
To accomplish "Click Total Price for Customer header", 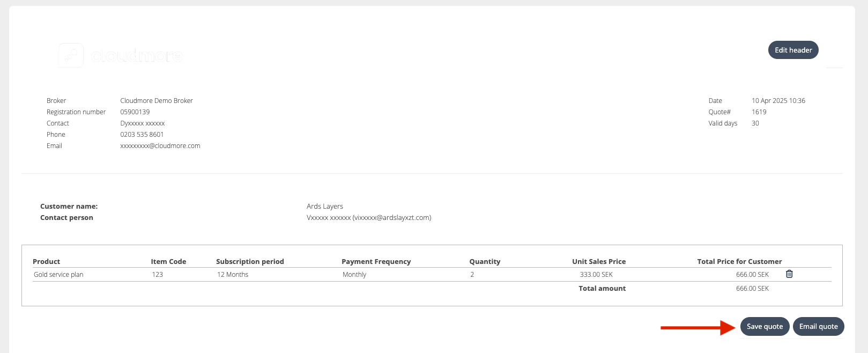I will tap(739, 262).
